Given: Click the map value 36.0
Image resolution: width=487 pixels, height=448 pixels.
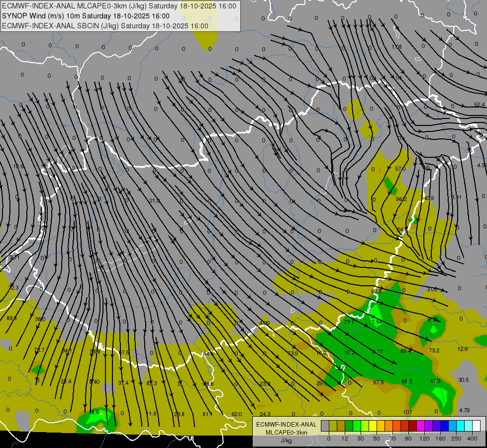Looking at the screenshot, I should pyautogui.click(x=40, y=319).
